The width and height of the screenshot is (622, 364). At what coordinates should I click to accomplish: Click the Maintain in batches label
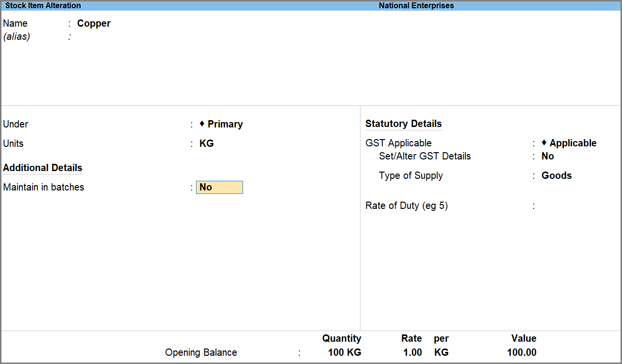44,187
